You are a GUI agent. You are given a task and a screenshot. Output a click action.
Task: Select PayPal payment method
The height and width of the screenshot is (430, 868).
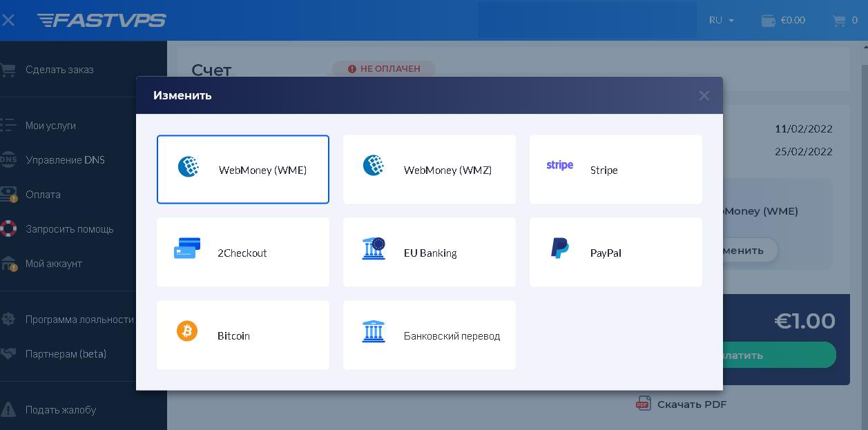coord(616,252)
